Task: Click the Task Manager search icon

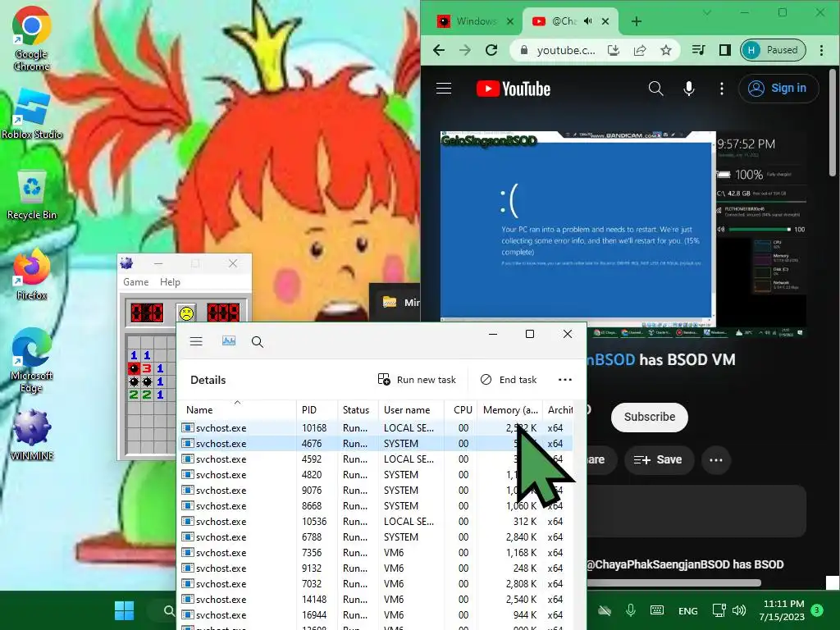Action: (257, 342)
